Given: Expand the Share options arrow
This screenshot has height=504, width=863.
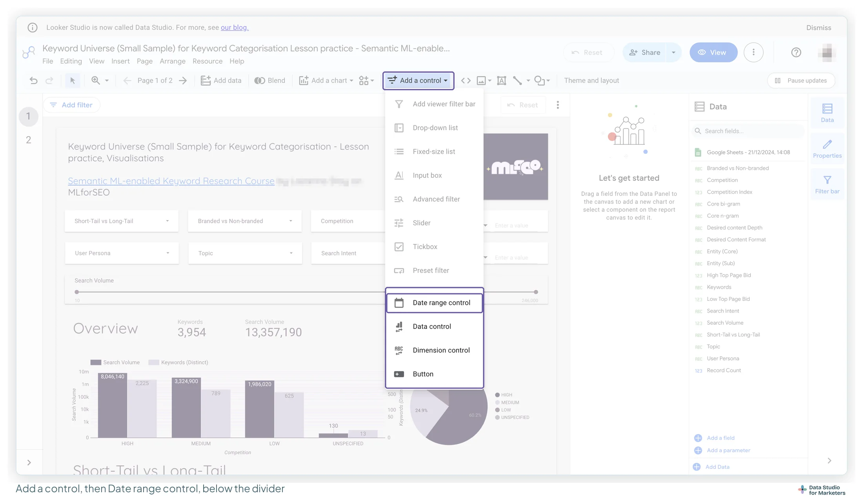Looking at the screenshot, I should 674,52.
